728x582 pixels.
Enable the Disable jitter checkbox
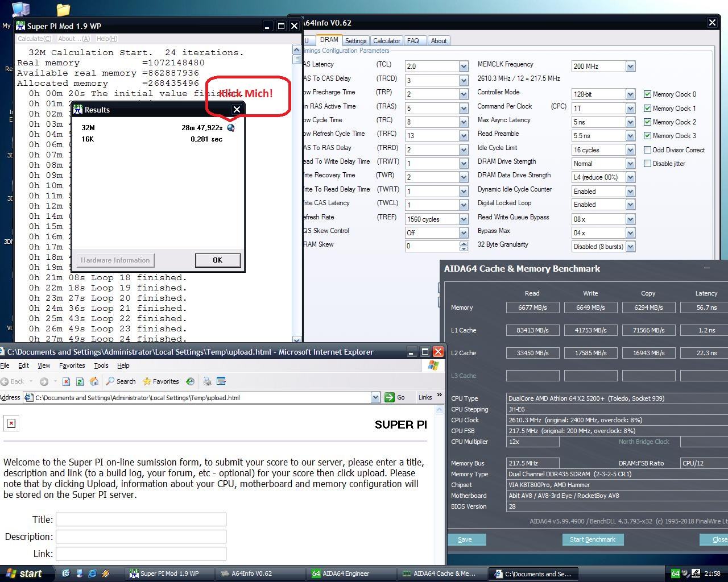coord(647,164)
